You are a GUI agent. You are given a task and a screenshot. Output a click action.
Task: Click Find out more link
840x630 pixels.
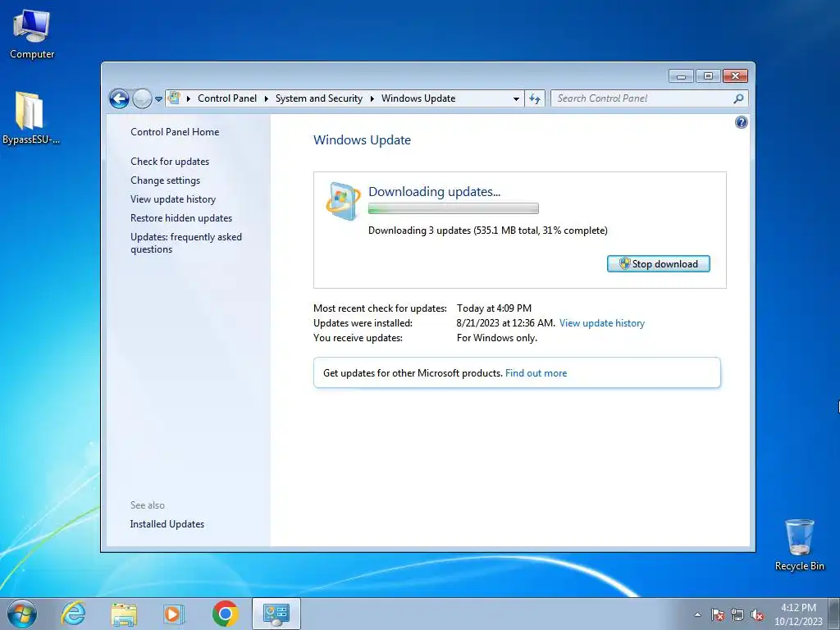coord(536,373)
